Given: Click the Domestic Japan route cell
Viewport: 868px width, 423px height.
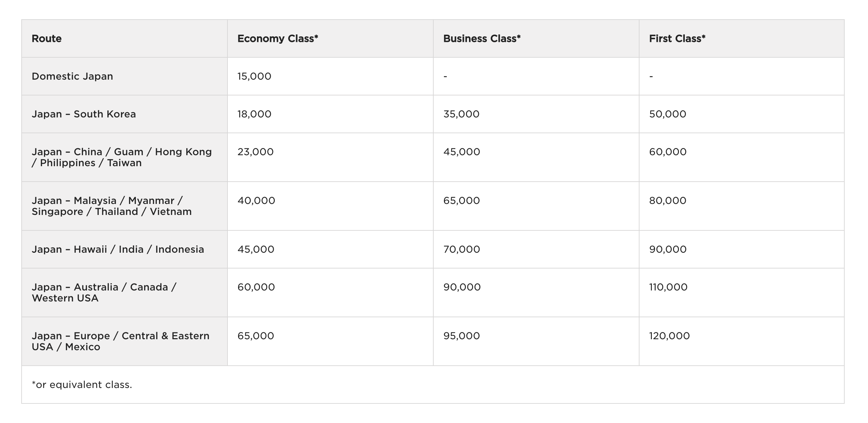Looking at the screenshot, I should (72, 76).
